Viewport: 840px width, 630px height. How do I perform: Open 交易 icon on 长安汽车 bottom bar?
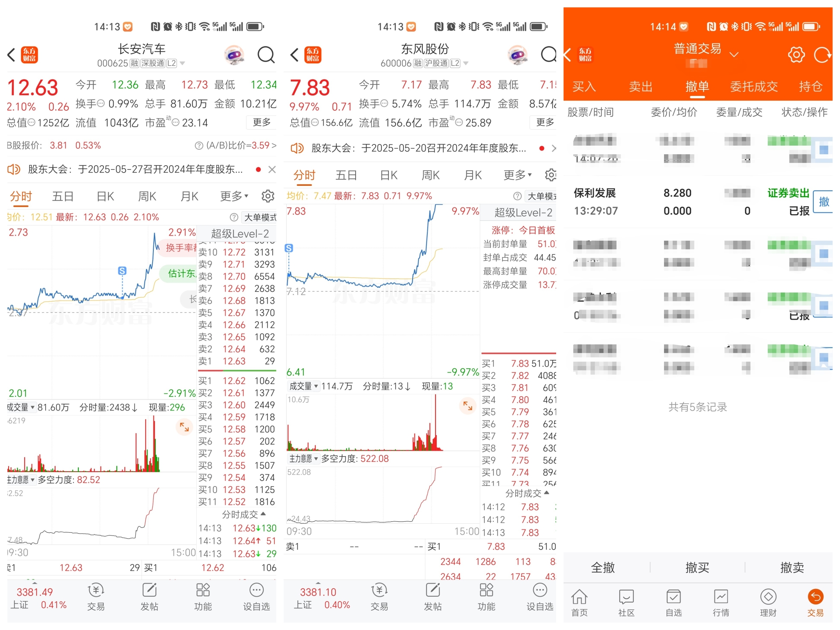click(96, 597)
